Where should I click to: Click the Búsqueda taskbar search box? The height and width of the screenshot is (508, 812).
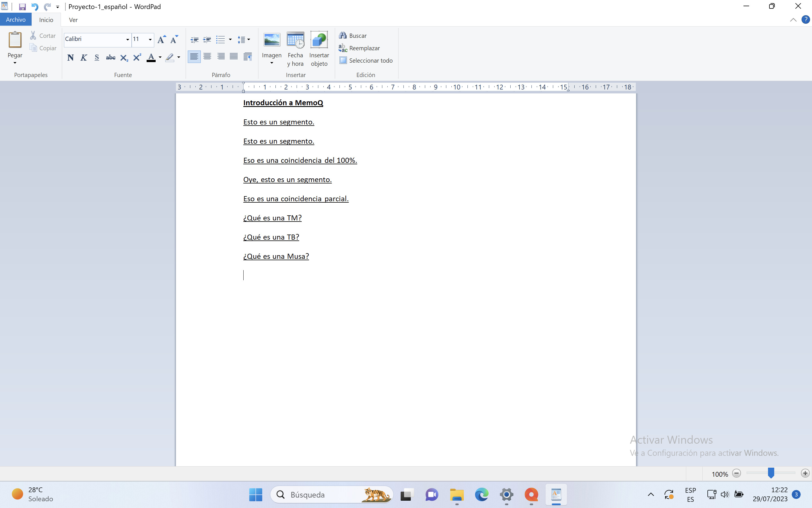332,494
